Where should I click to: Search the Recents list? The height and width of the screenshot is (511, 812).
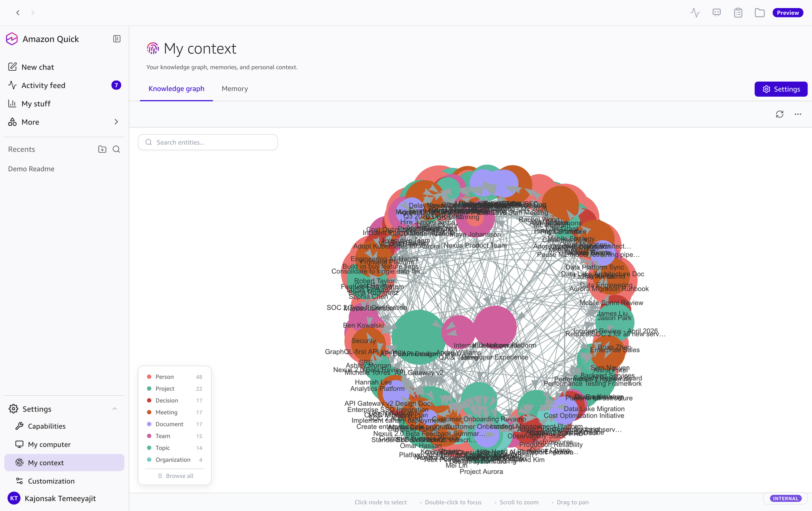click(117, 149)
